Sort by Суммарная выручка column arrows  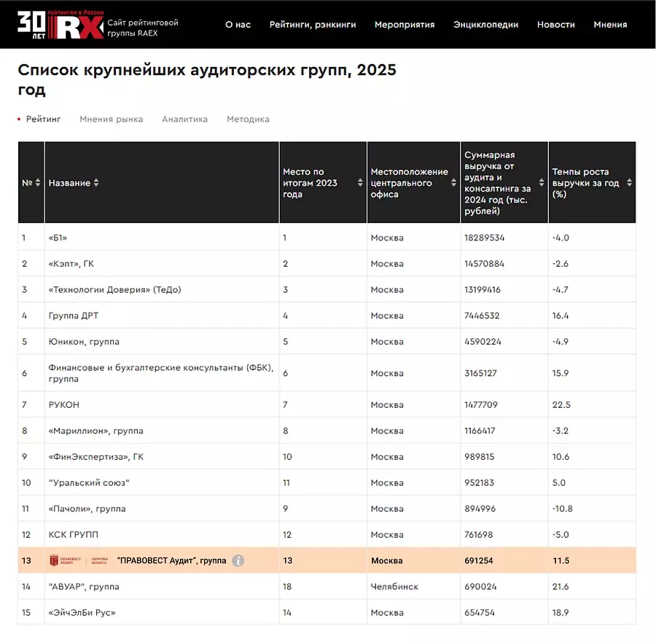click(x=542, y=183)
